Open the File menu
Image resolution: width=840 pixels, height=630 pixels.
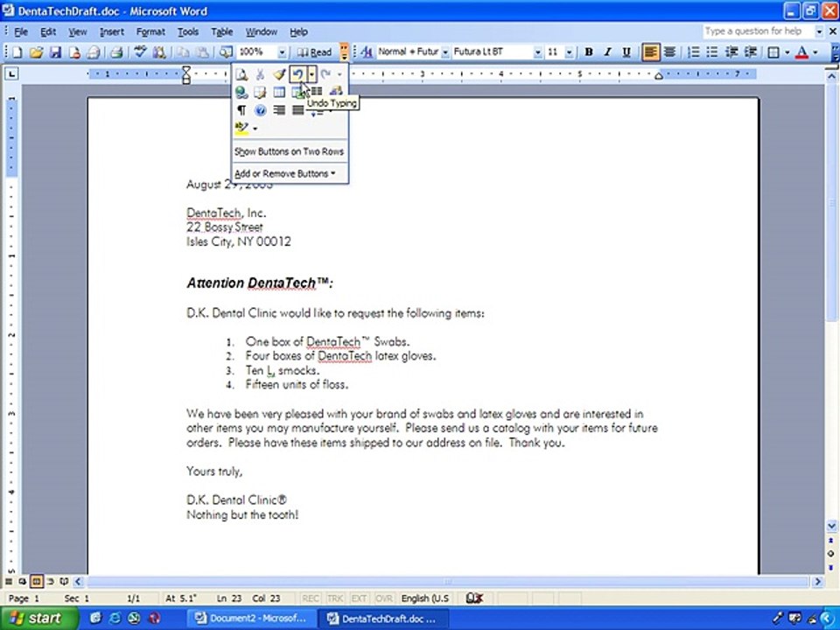click(21, 32)
